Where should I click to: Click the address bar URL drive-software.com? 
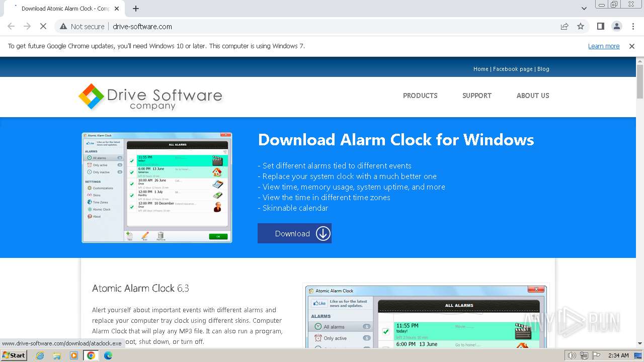click(142, 27)
